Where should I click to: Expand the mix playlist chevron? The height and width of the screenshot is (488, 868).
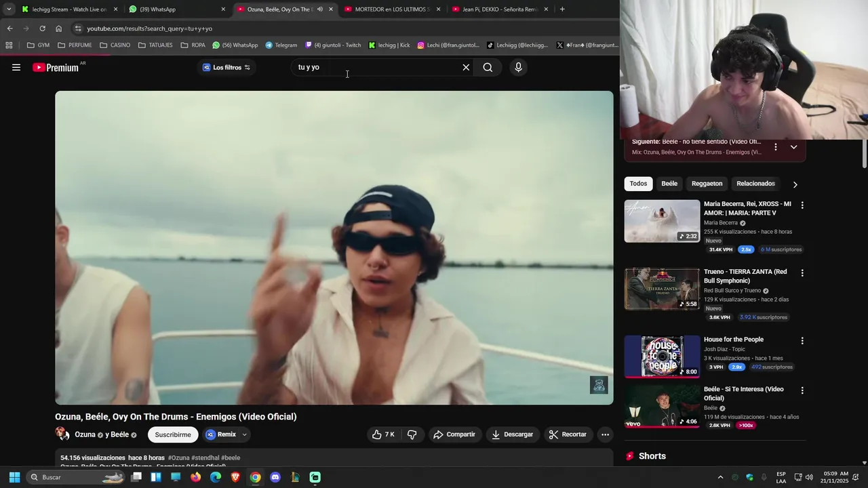tap(793, 147)
